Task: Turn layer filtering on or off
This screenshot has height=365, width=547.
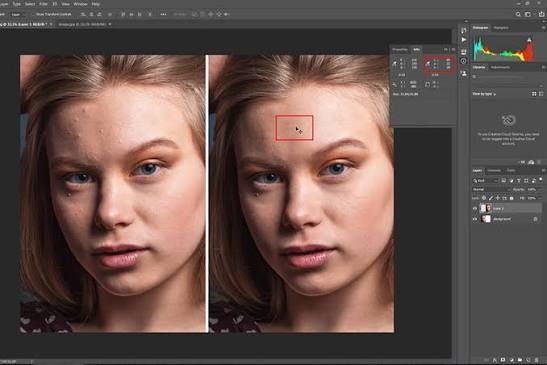Action: pos(541,179)
